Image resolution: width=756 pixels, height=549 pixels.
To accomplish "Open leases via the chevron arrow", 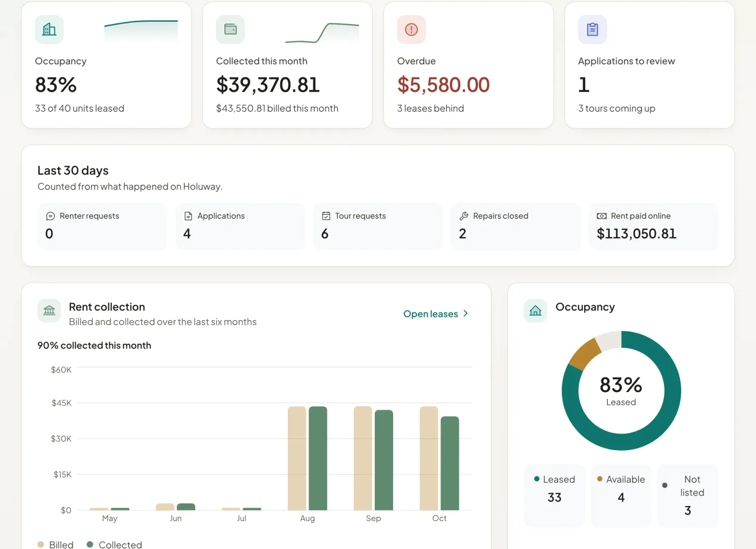I will click(x=465, y=314).
